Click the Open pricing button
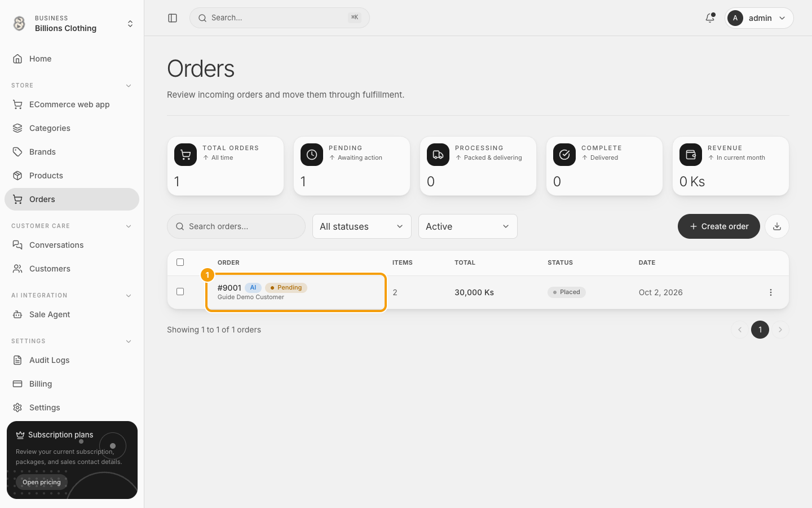The width and height of the screenshot is (812, 508). (x=42, y=482)
